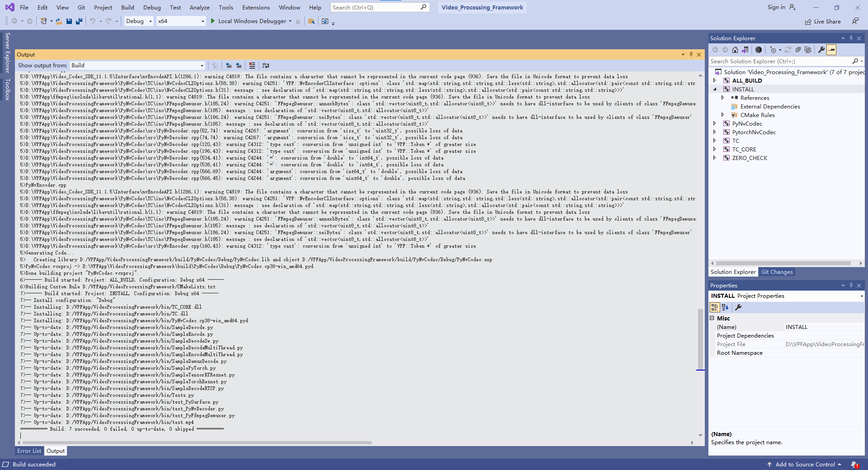Pin Solution Explorer panel (auto hide)
This screenshot has height=470, width=868.
click(x=851, y=38)
